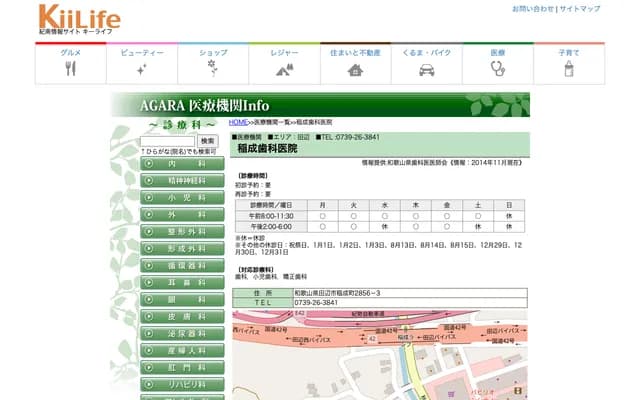
Task: Choose the 循環器科 department button
Action: [x=182, y=266]
